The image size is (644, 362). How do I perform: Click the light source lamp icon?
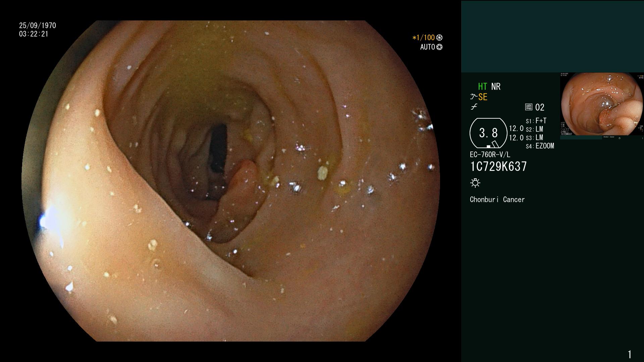tap(475, 183)
